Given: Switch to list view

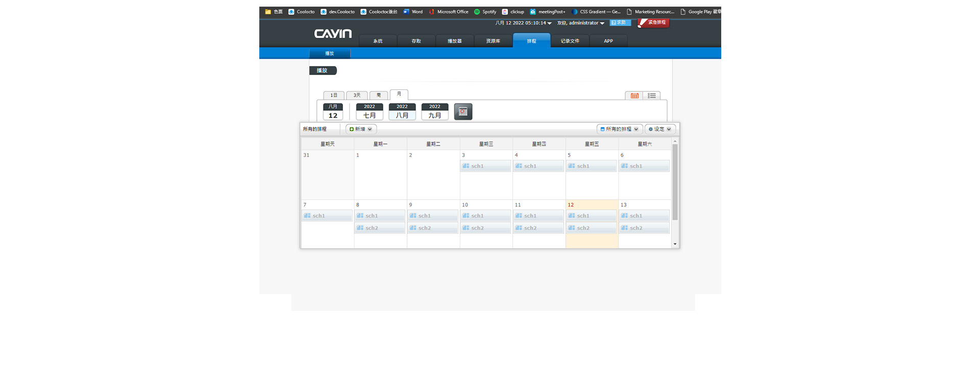Looking at the screenshot, I should tap(652, 95).
